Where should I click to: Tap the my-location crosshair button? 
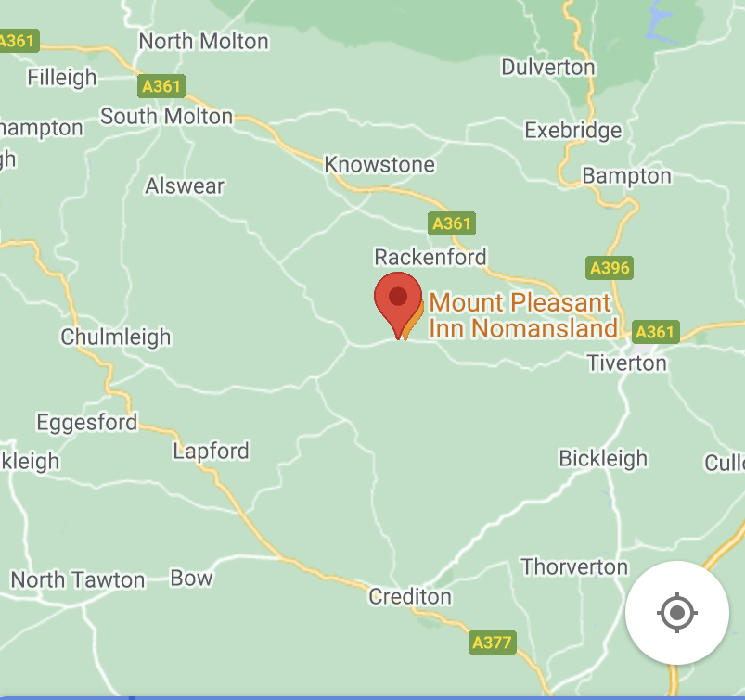(677, 613)
